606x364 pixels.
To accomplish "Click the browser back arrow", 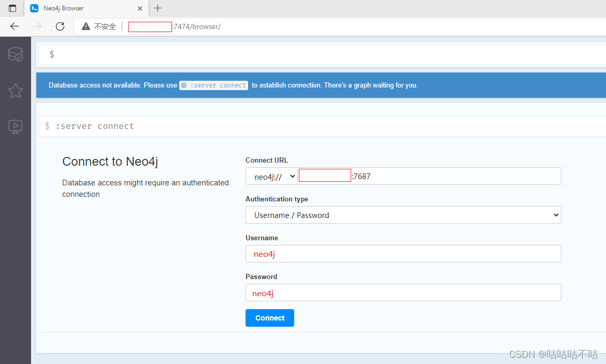I will click(x=15, y=26).
